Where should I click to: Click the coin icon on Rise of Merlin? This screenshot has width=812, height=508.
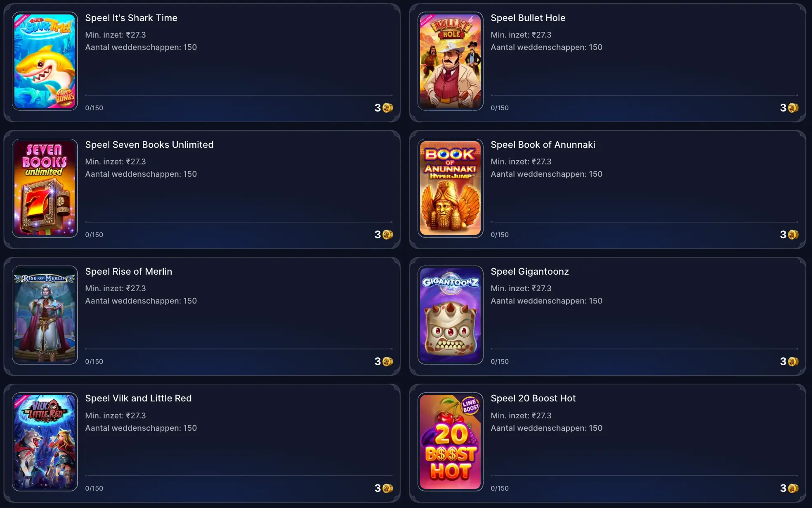[x=388, y=361]
